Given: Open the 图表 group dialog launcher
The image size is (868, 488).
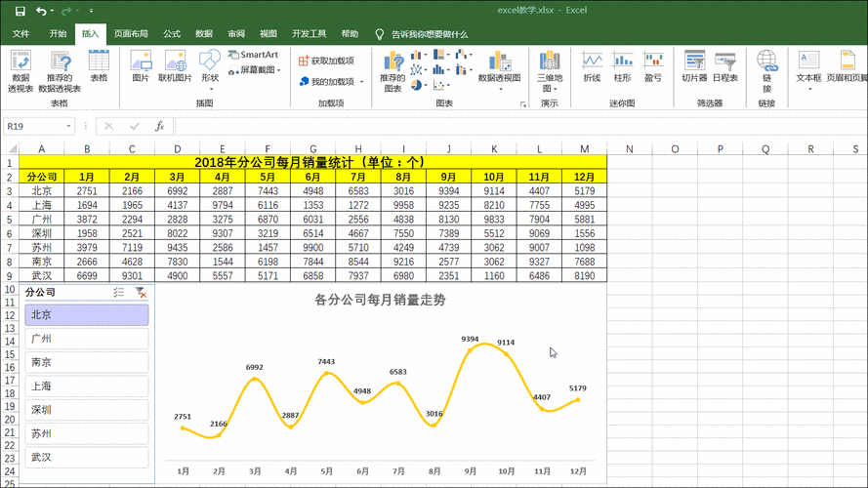Looking at the screenshot, I should click(523, 104).
